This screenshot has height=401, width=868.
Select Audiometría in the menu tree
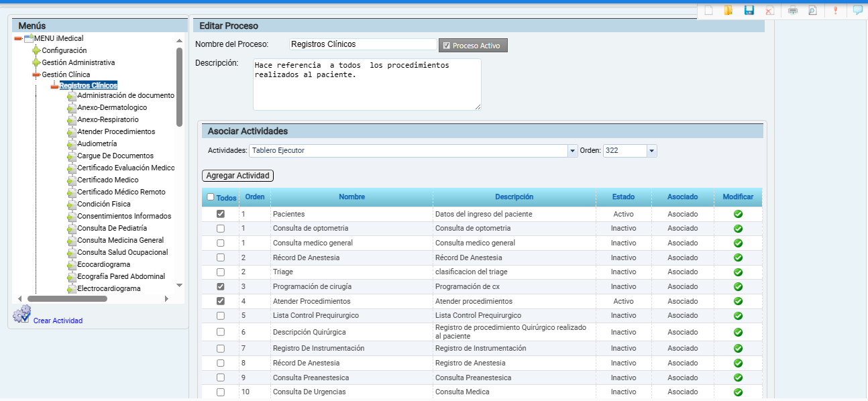[x=97, y=144]
